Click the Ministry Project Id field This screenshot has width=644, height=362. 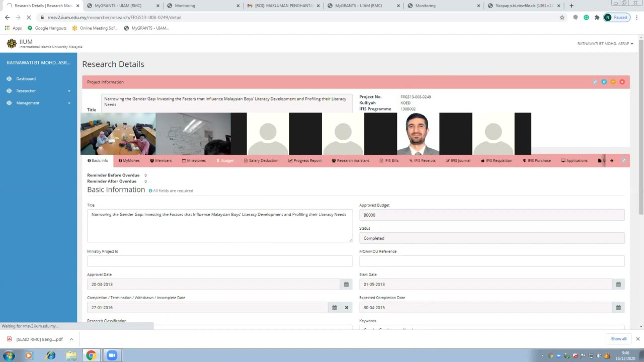coord(220,261)
